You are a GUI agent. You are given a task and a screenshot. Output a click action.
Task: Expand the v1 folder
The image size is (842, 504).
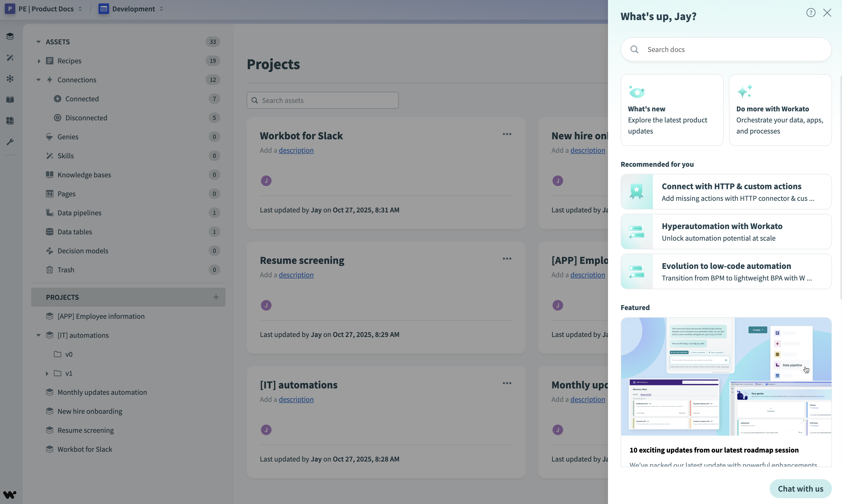pos(47,373)
